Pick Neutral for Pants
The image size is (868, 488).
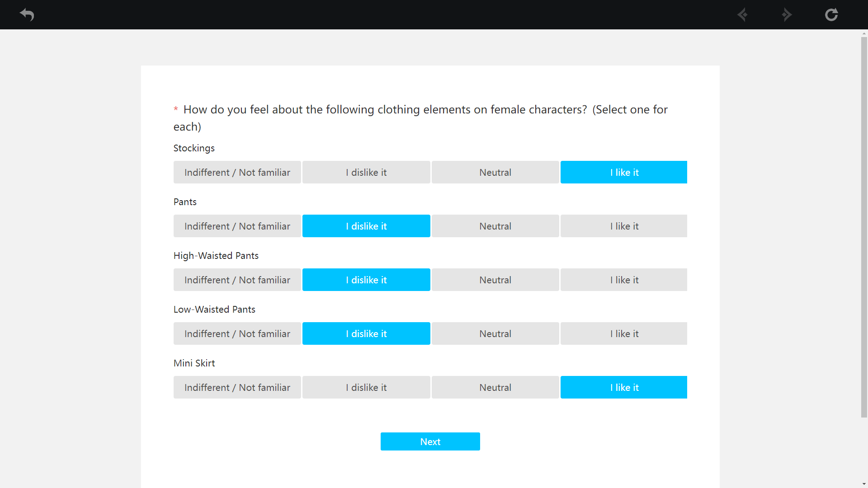click(x=495, y=226)
